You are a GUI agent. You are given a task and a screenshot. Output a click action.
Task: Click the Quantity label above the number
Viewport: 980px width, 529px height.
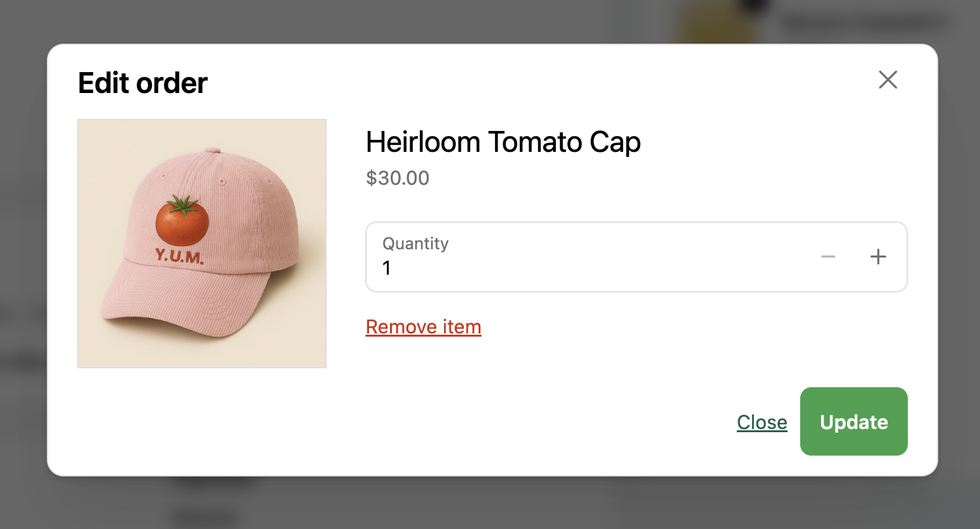[415, 243]
